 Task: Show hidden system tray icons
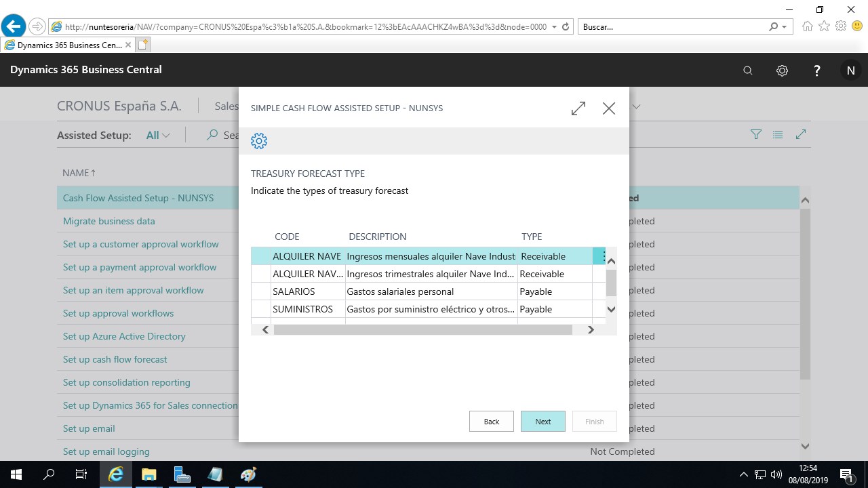(744, 474)
